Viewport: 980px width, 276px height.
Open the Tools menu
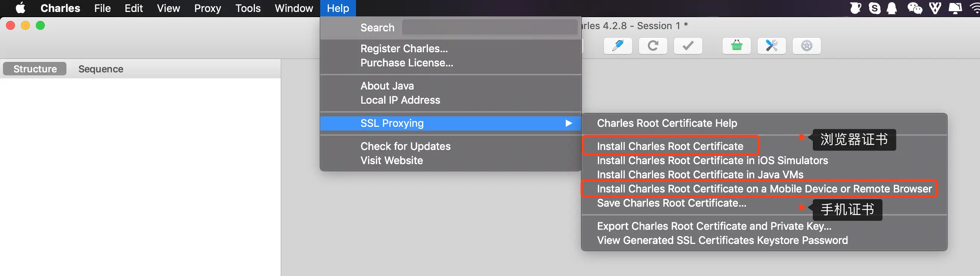[x=248, y=8]
